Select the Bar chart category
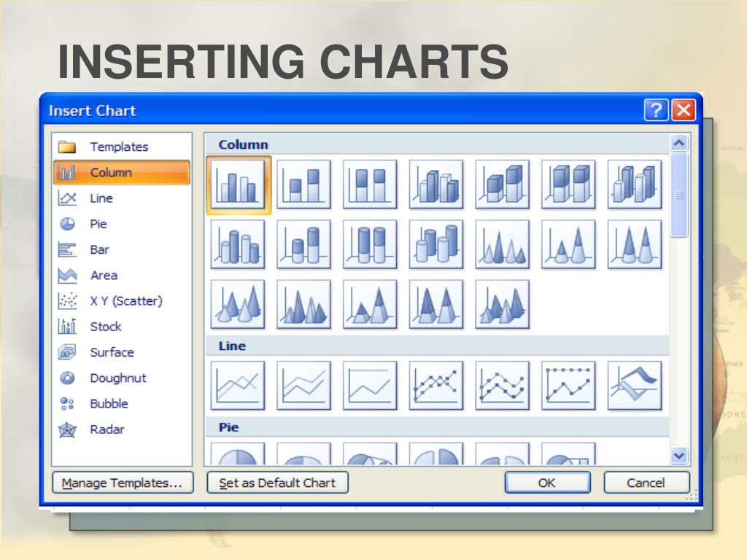 (x=122, y=249)
